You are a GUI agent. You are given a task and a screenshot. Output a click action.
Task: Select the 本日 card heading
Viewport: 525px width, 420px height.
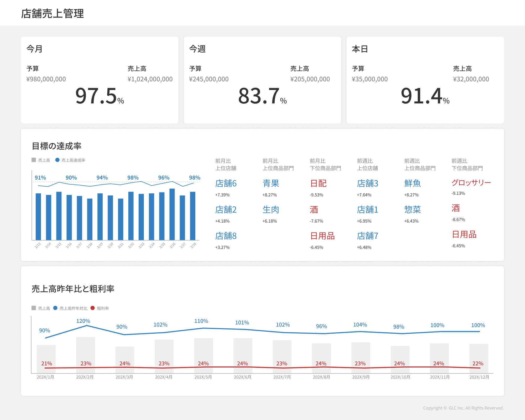[360, 49]
